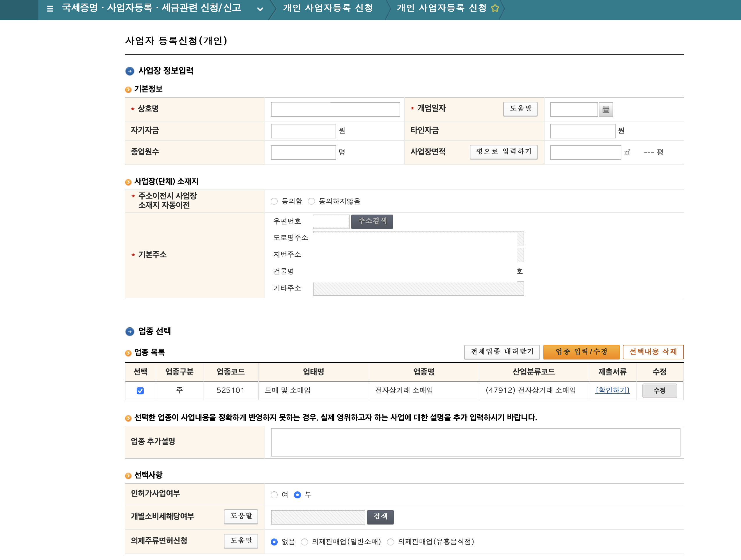
Task: Expand the breadcrumb dropdown chevron
Action: pyautogui.click(x=260, y=9)
